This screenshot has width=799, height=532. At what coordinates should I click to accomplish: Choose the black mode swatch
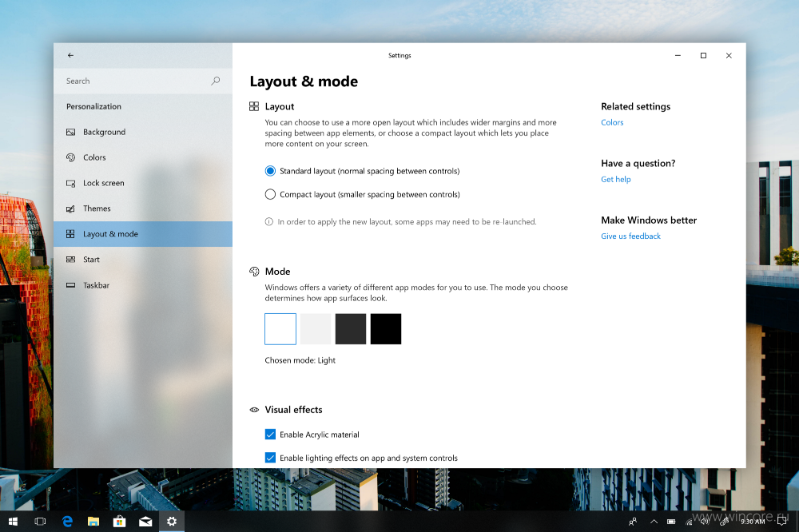[386, 328]
